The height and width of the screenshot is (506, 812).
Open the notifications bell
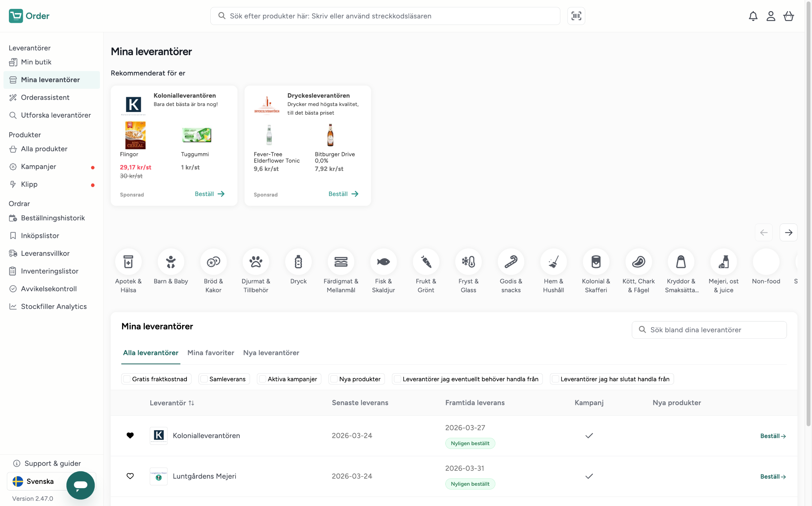tap(753, 16)
